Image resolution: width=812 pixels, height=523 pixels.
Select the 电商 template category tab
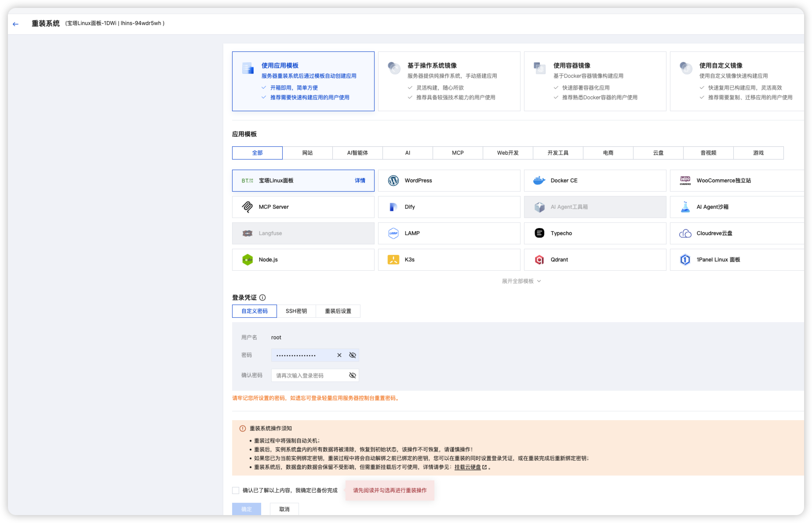coord(608,153)
